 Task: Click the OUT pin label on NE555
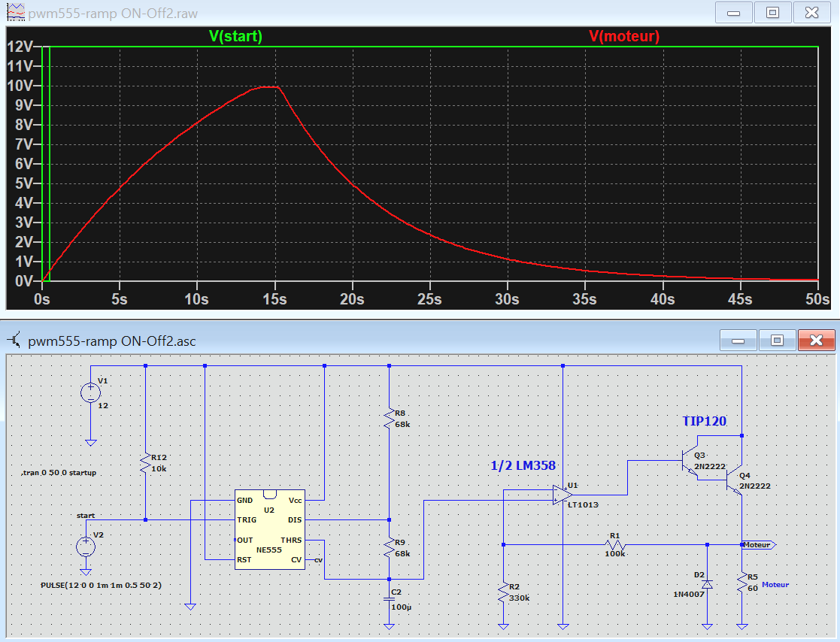(245, 540)
